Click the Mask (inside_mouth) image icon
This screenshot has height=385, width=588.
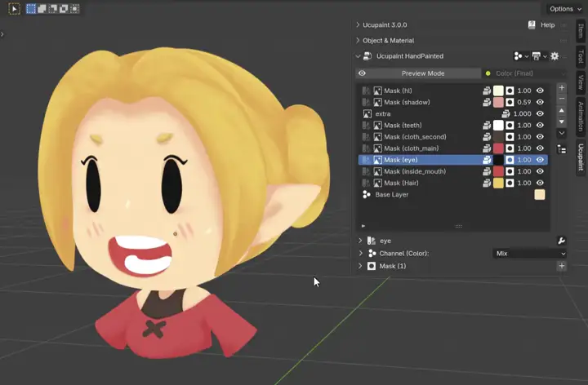[377, 171]
